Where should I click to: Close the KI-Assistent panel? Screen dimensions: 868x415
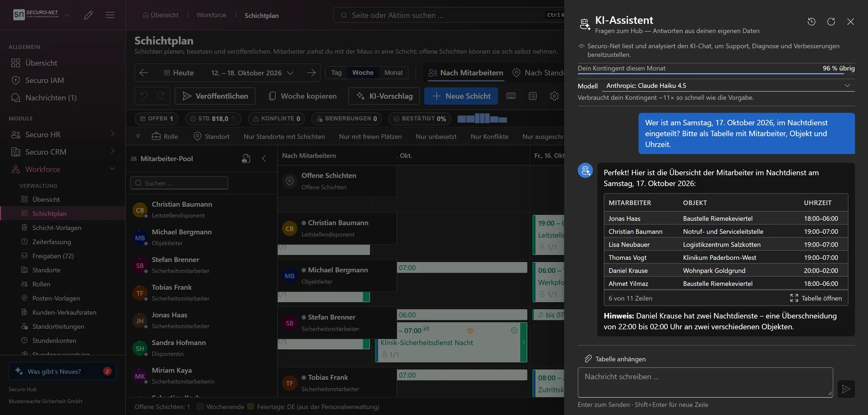tap(851, 21)
